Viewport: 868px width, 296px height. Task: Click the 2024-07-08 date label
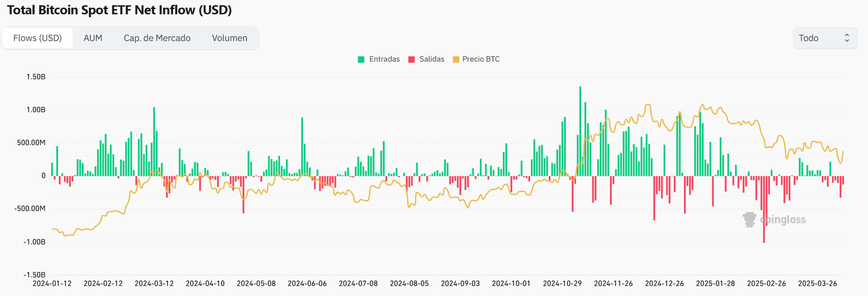pos(358,284)
